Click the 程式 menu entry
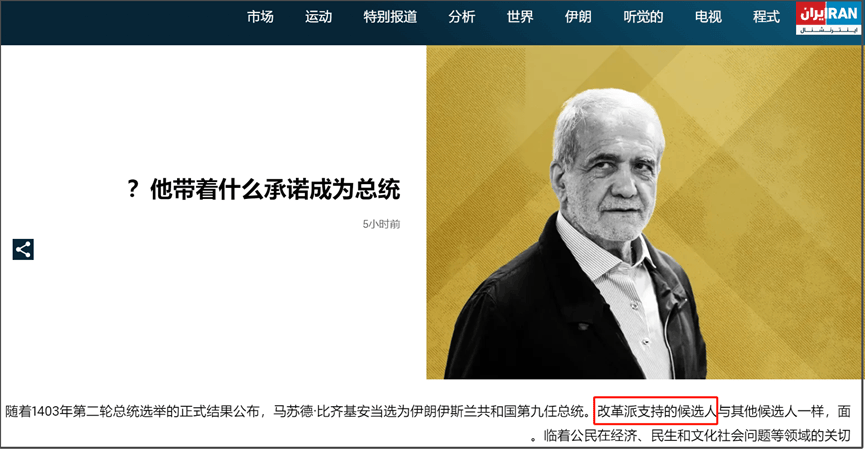Image resolution: width=865 pixels, height=452 pixels. click(767, 17)
